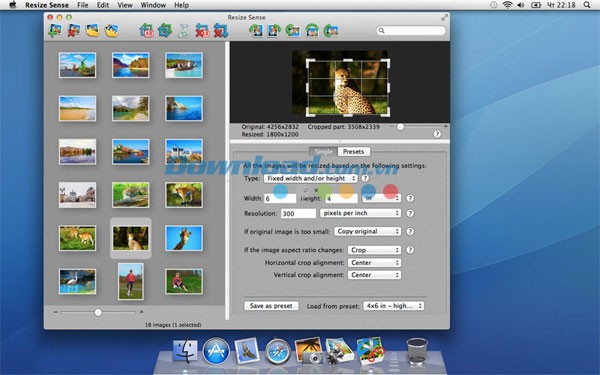Click the help icon beside the Type dropdown
The image size is (600, 375).
pos(365,178)
